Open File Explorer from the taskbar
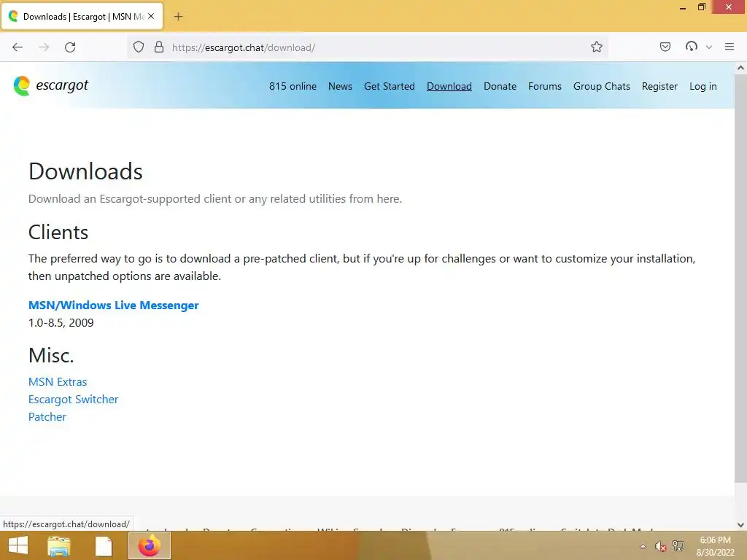Image resolution: width=747 pixels, height=560 pixels. click(x=59, y=545)
